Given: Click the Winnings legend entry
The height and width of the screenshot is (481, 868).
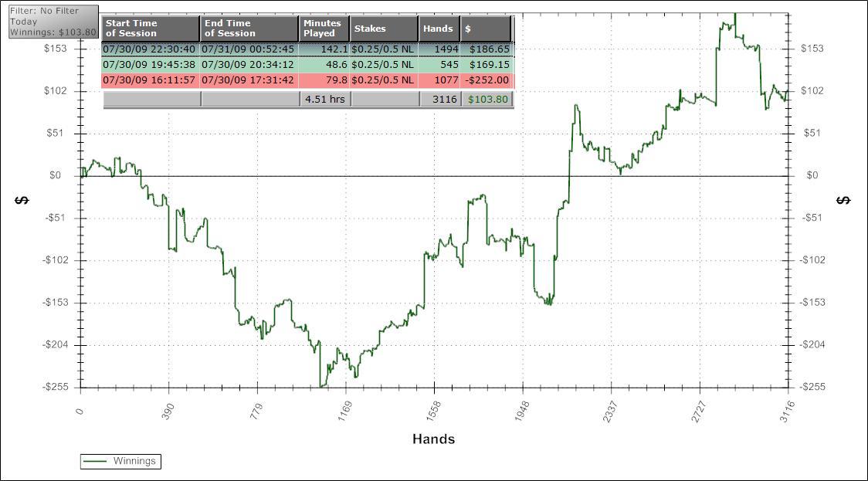Looking at the screenshot, I should pyautogui.click(x=120, y=461).
